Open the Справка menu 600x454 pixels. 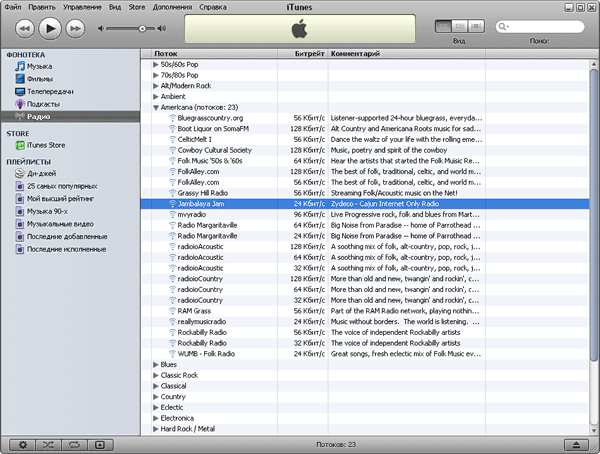pos(213,7)
